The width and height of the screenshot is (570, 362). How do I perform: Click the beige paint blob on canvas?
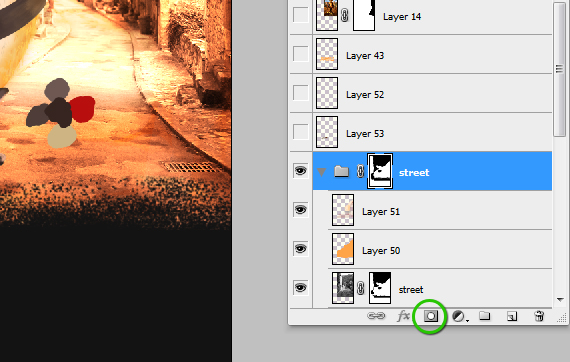[62, 136]
